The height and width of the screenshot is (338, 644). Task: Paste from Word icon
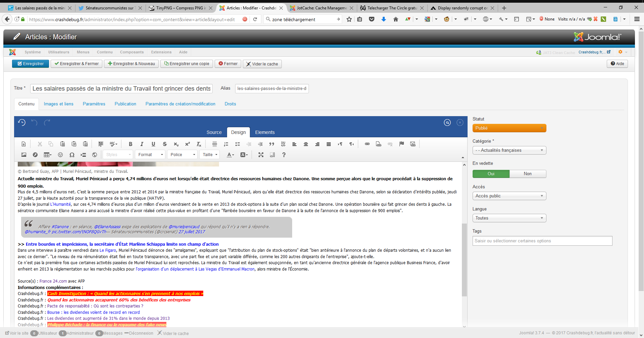[86, 144]
